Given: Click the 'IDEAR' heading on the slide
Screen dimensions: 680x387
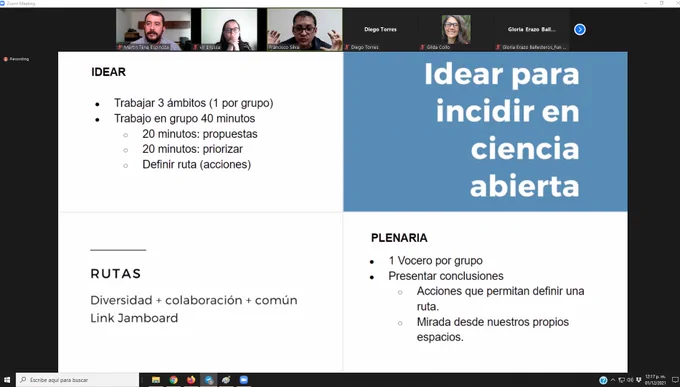Looking at the screenshot, I should click(108, 72).
